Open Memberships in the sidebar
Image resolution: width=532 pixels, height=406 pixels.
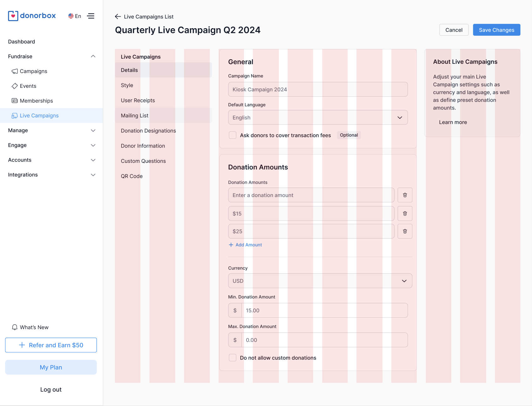click(36, 101)
